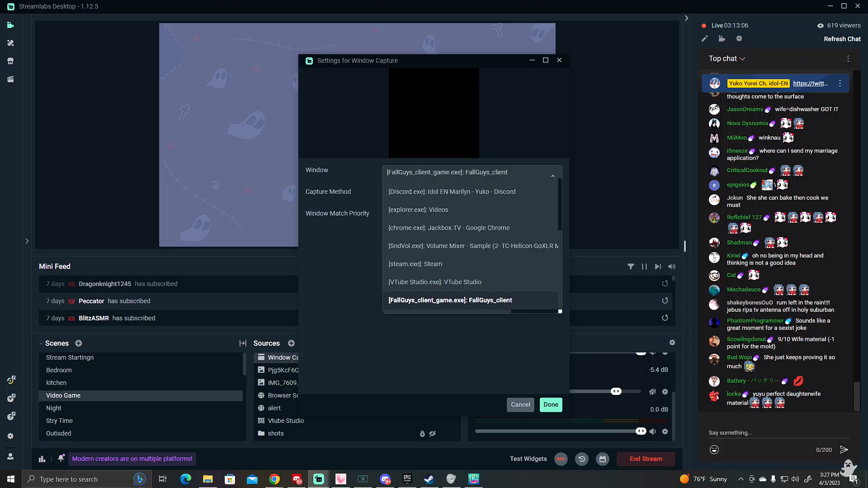Edit stream info pencil icon

[x=705, y=39]
